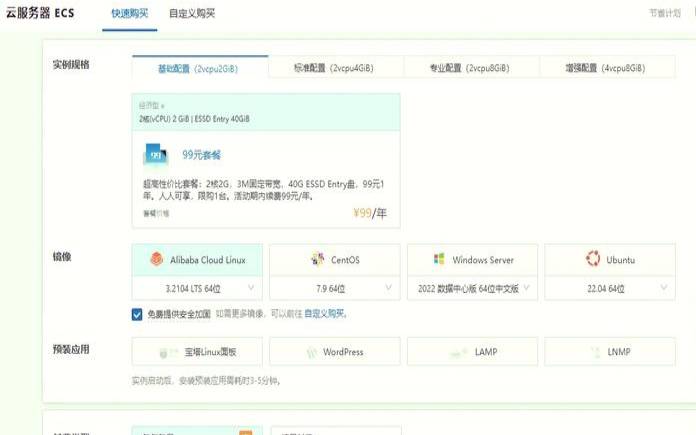Image resolution: width=696 pixels, height=435 pixels.
Task: Choose 标准配置 (2vcpu4GiB) instance spec
Action: pos(335,68)
